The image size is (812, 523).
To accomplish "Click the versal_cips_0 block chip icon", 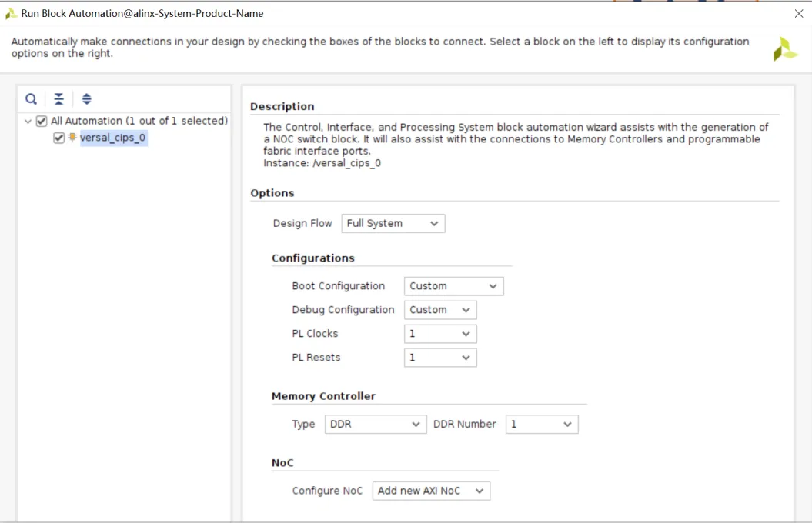I will 72,138.
